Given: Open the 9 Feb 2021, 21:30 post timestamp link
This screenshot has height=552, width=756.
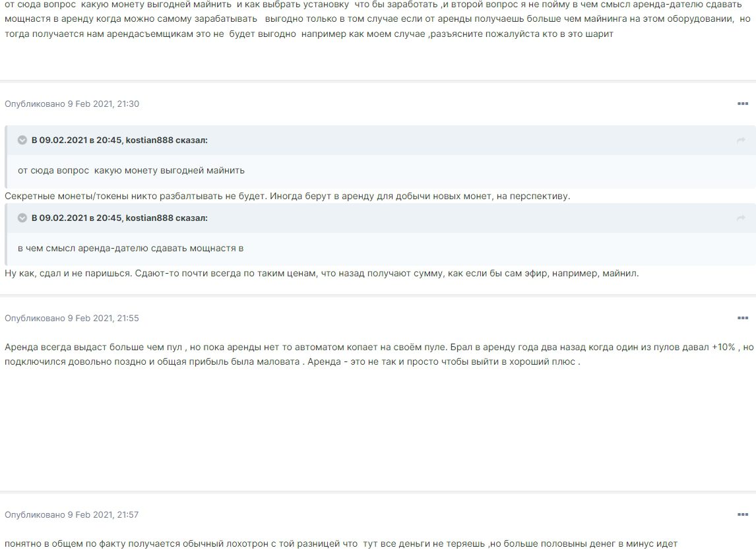Looking at the screenshot, I should [x=103, y=104].
